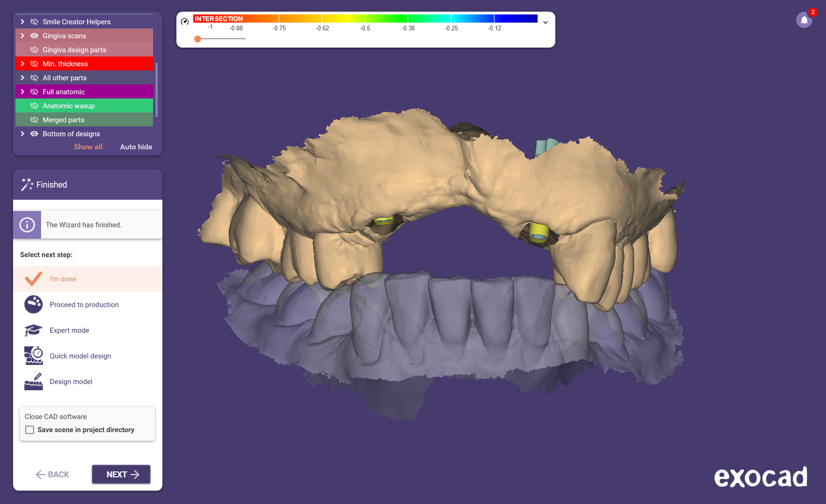Screen dimensions: 826x504
Task: Show the Anatomic waxup layer
Action: pyautogui.click(x=34, y=106)
